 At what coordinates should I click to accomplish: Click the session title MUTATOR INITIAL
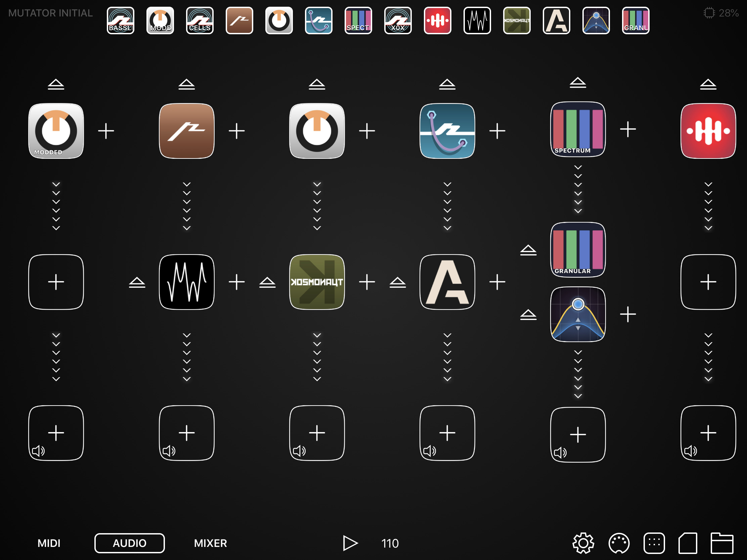tap(50, 13)
